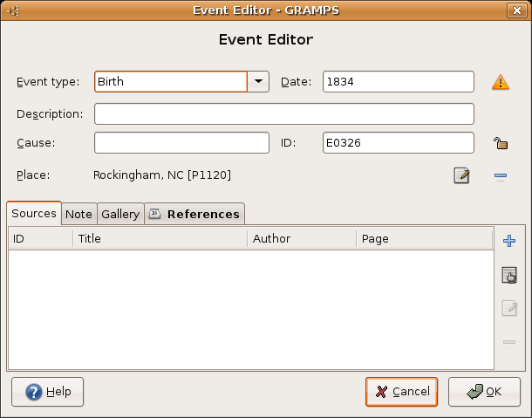Focus the Cause input field
Screen dimensions: 532x418
[x=181, y=143]
